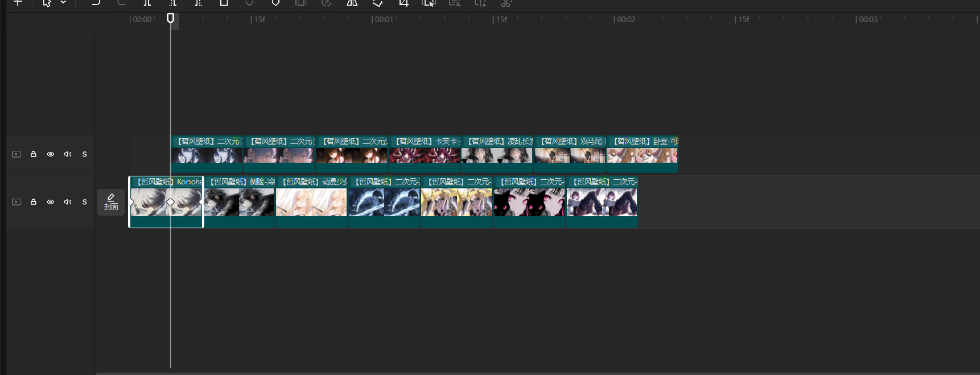
Task: Select the 动漫少女 blonde girl clip
Action: click(x=311, y=202)
